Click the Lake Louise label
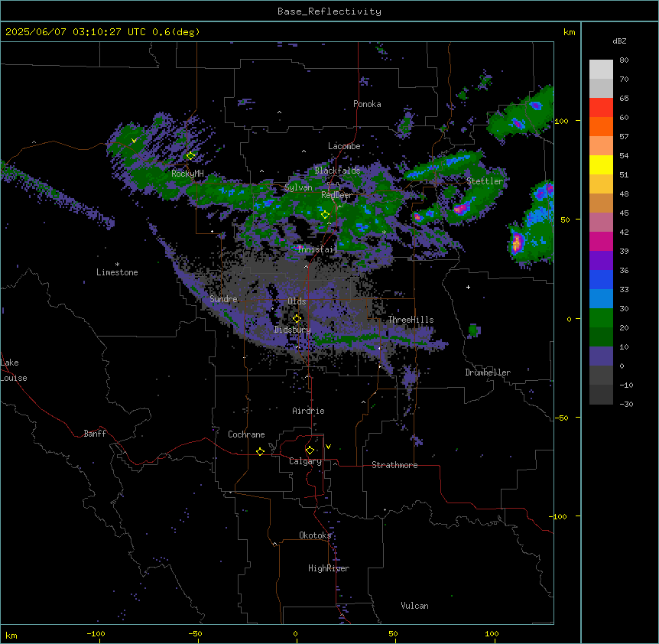 (x=13, y=370)
